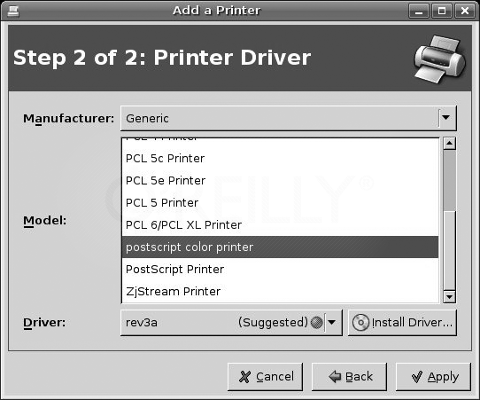Maximize the Add a Printer window

point(442,11)
